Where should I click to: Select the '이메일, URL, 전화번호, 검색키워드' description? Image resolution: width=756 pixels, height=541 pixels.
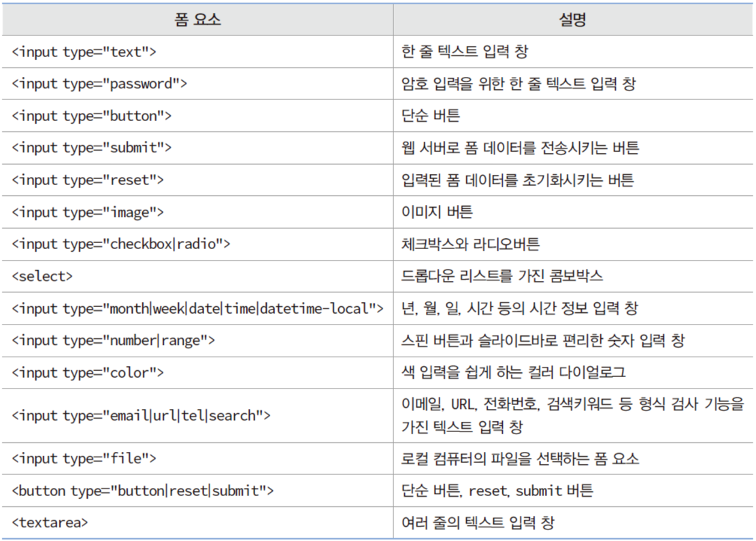(x=573, y=415)
